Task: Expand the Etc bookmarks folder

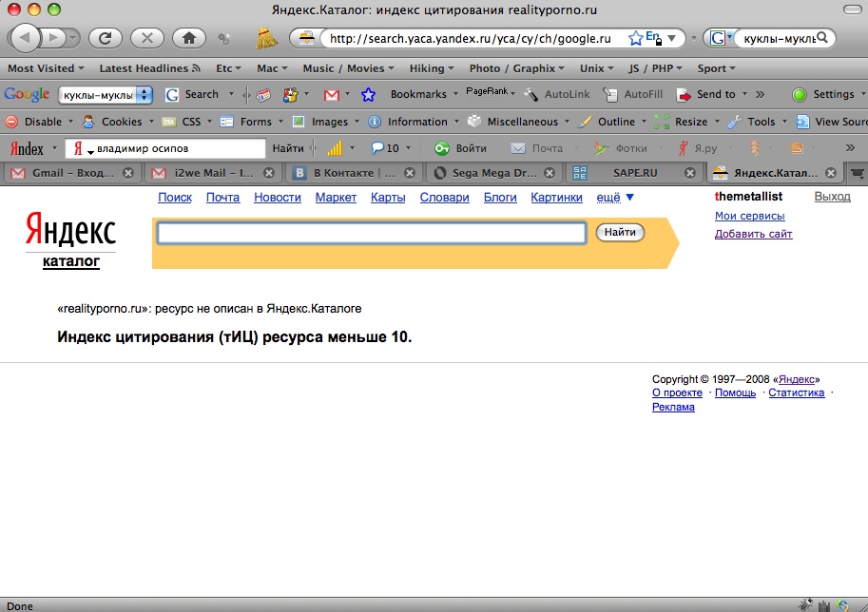Action: click(228, 68)
